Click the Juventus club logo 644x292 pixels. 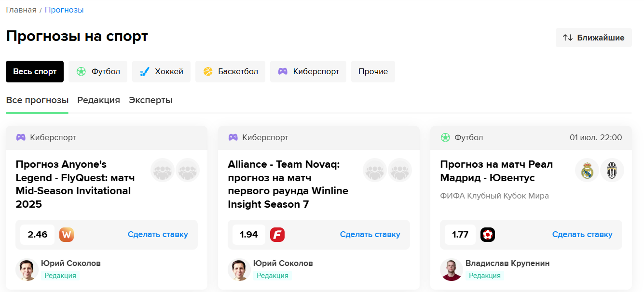pos(613,170)
